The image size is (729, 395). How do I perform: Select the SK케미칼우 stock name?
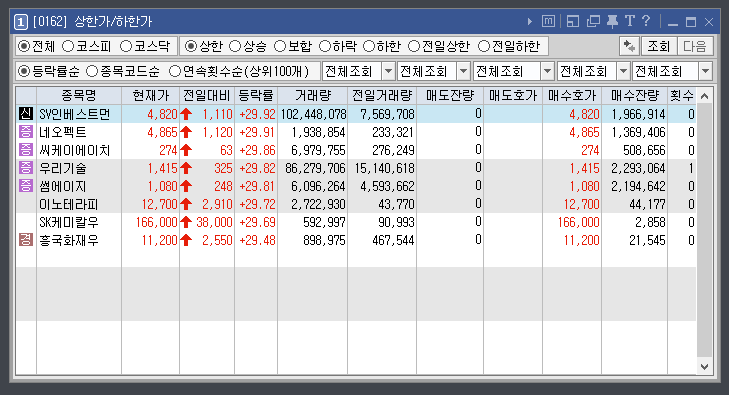[69, 223]
